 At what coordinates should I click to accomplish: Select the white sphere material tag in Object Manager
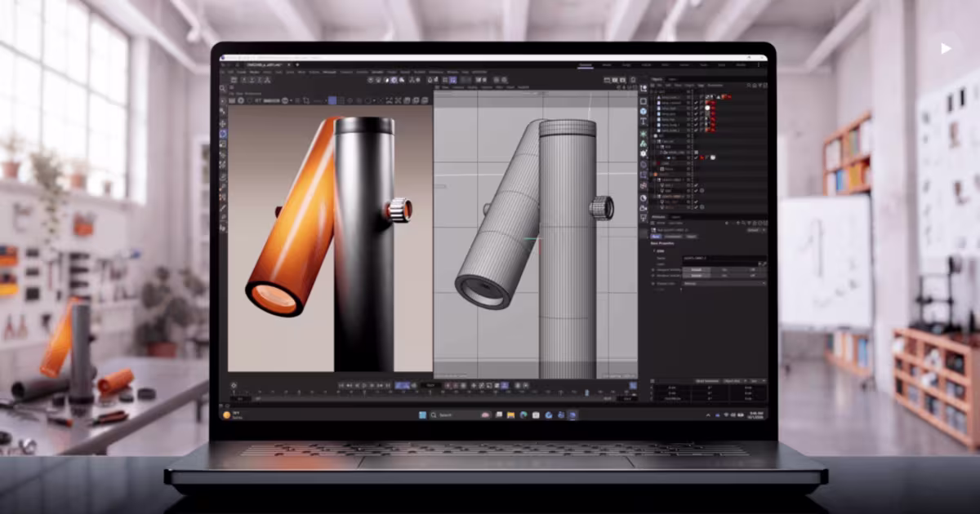707,108
